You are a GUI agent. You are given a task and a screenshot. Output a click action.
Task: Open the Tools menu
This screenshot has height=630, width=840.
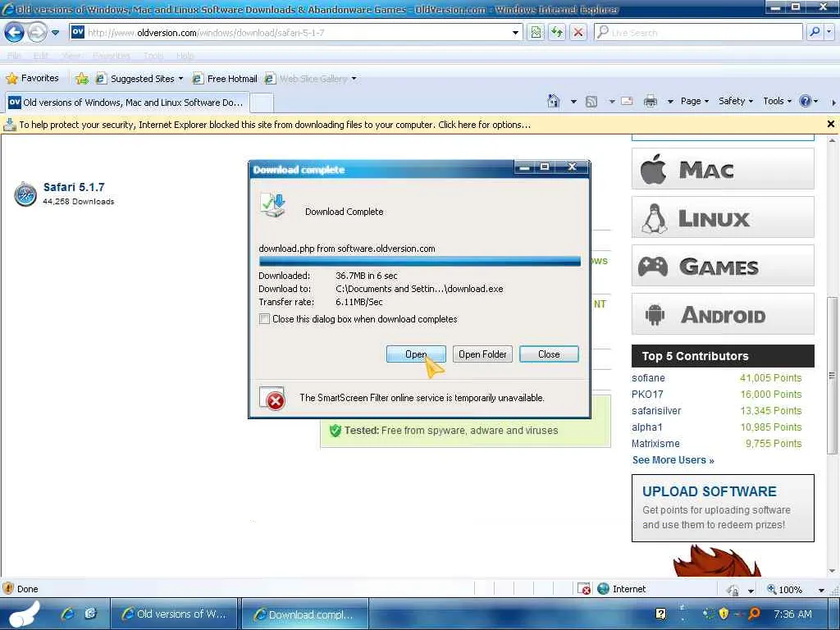[777, 101]
